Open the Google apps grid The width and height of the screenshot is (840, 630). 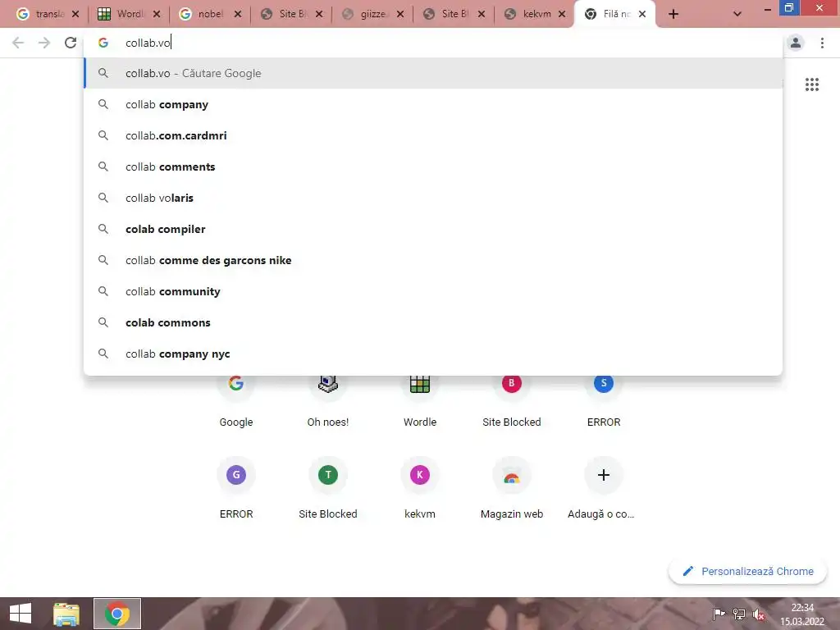[x=811, y=84]
